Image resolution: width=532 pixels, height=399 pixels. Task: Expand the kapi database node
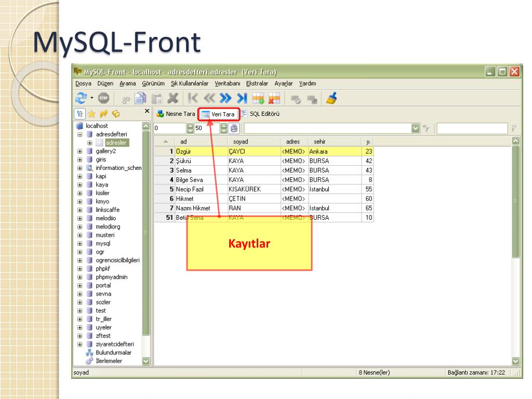coord(79,177)
